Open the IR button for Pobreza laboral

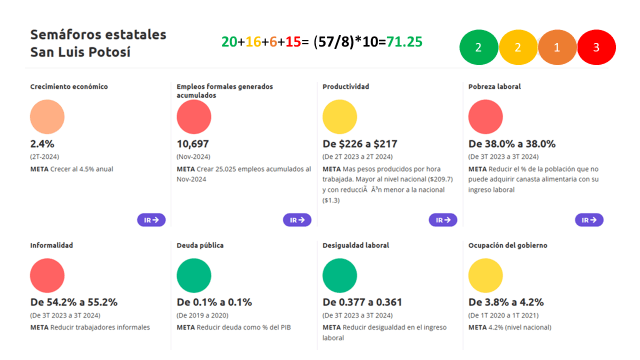[x=589, y=220]
